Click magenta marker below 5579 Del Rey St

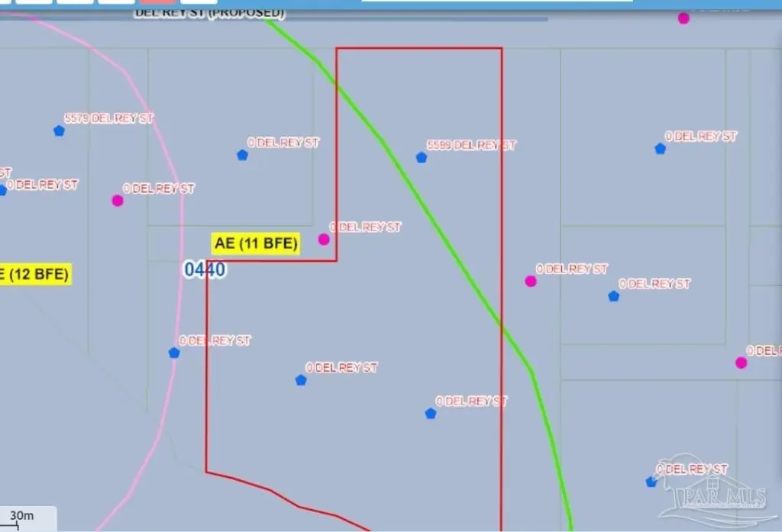pyautogui.click(x=118, y=200)
